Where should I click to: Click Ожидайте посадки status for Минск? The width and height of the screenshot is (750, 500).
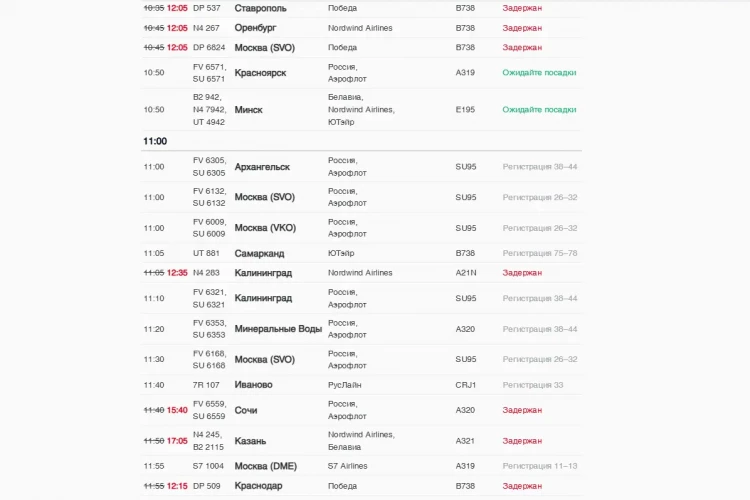(x=539, y=110)
